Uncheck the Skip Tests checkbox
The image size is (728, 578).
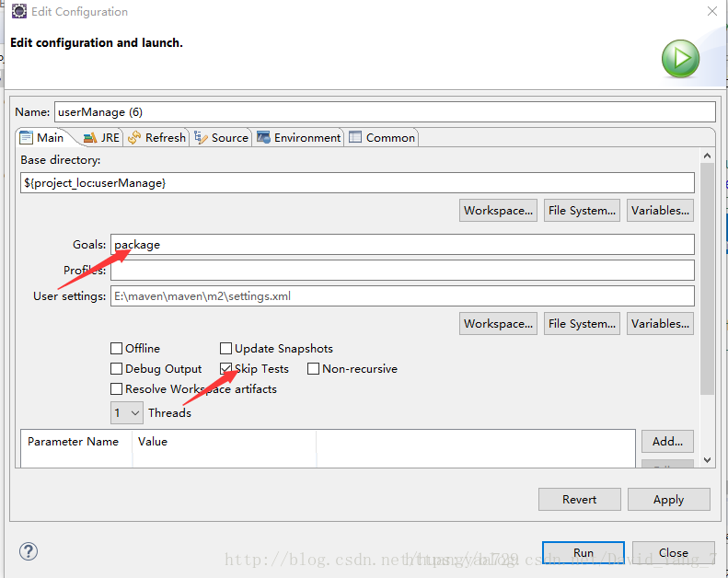point(225,369)
